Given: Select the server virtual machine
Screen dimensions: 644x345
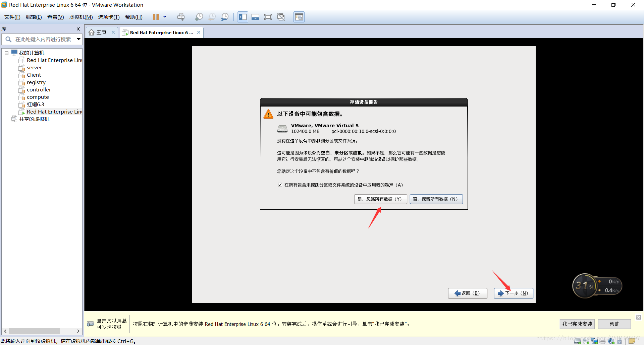Looking at the screenshot, I should (34, 68).
